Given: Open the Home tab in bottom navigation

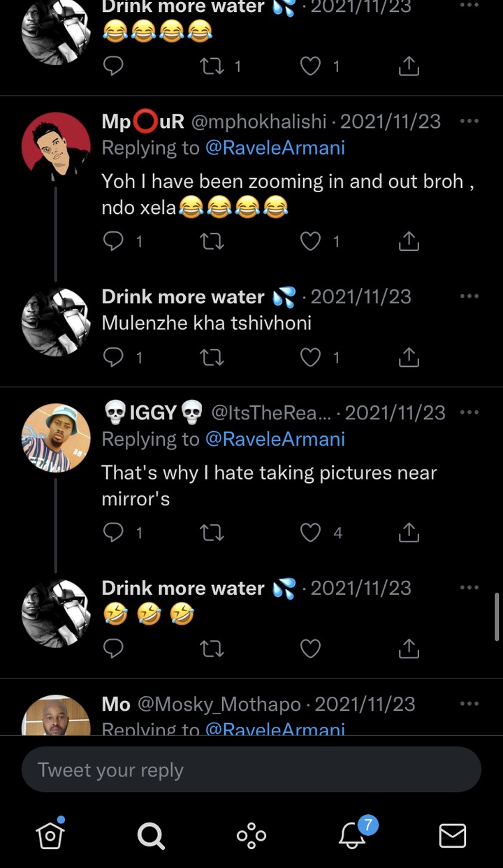Looking at the screenshot, I should (50, 835).
